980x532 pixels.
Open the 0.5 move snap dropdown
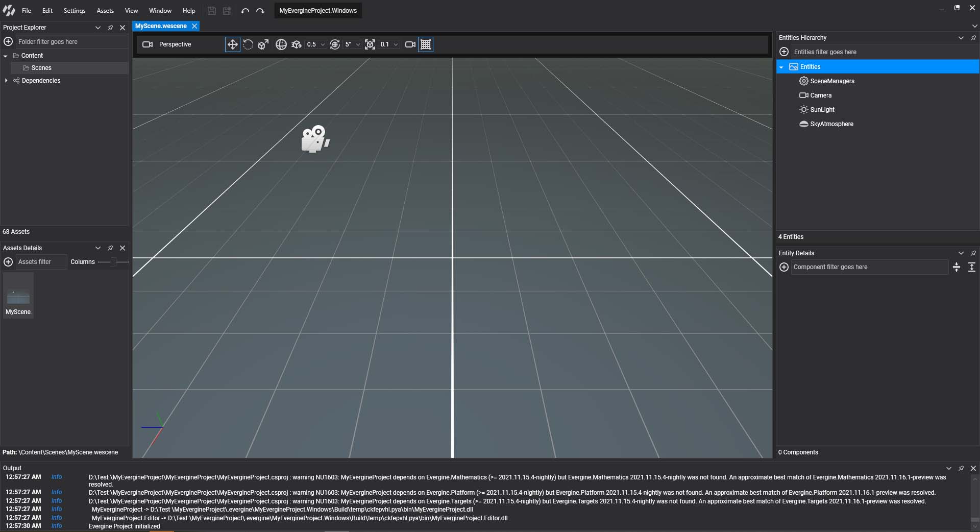click(x=323, y=44)
